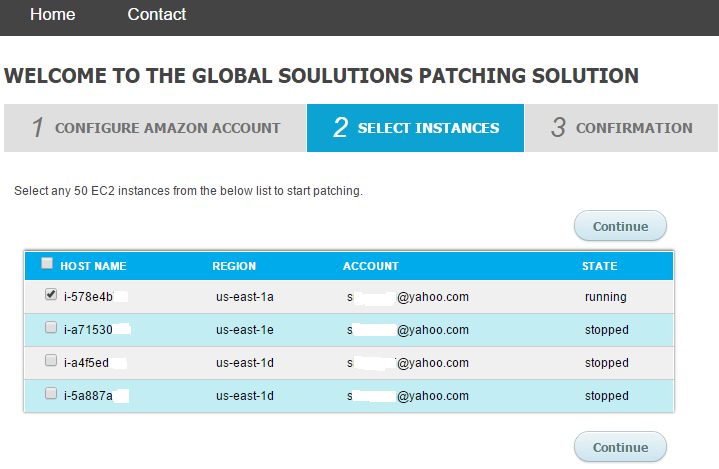Select the Select Instances step tab
Image resolution: width=719 pixels, height=469 pixels.
(415, 128)
